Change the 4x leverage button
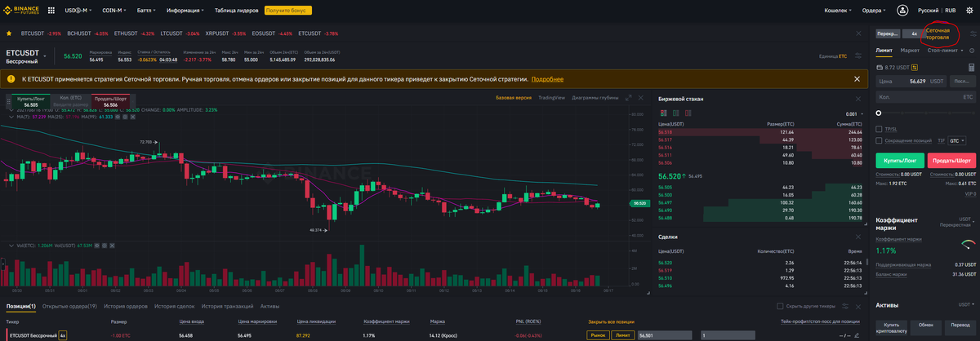980x341 pixels. 913,33
